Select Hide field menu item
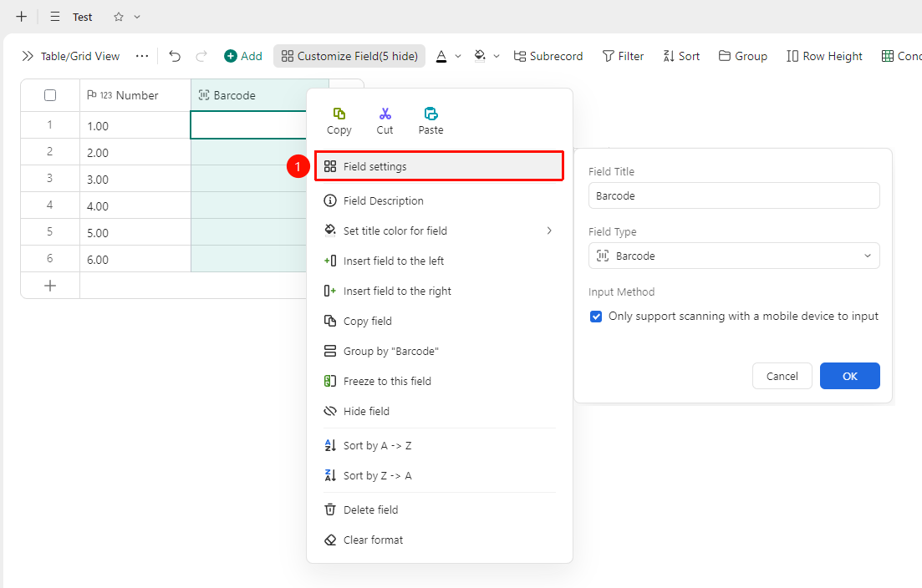Image resolution: width=922 pixels, height=588 pixels. click(x=439, y=411)
